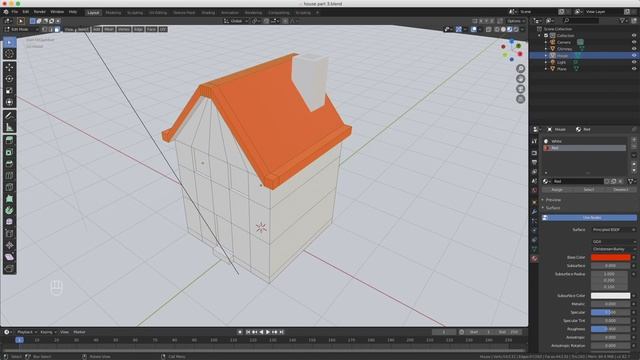Open the File menu
640x360 pixels.
pyautogui.click(x=15, y=12)
